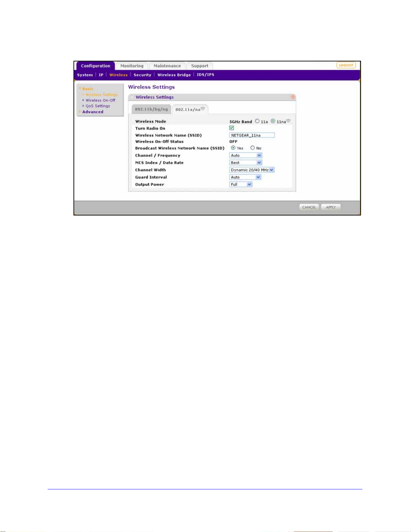Screen dimensions: 411x532
Task: Open the Wireless submenu
Action: click(x=118, y=75)
